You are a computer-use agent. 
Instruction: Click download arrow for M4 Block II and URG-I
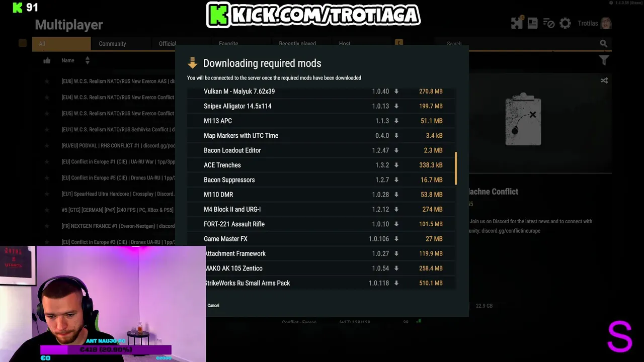coord(396,209)
